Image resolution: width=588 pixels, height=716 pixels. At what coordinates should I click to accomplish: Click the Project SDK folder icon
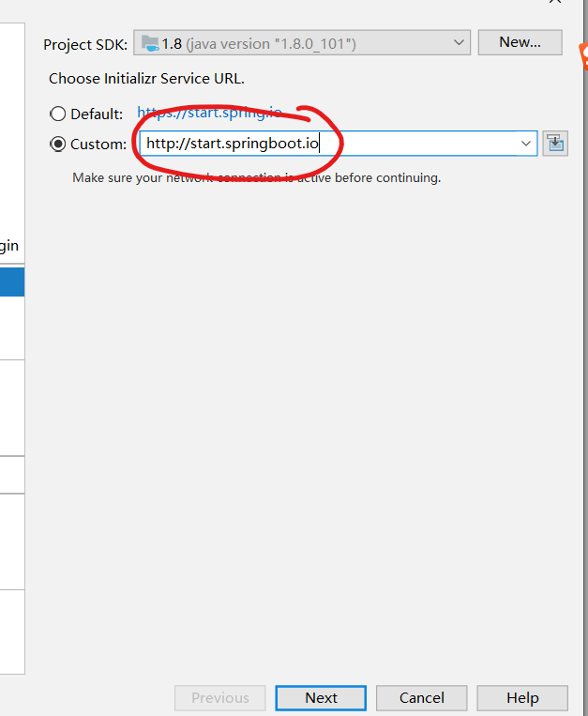150,43
